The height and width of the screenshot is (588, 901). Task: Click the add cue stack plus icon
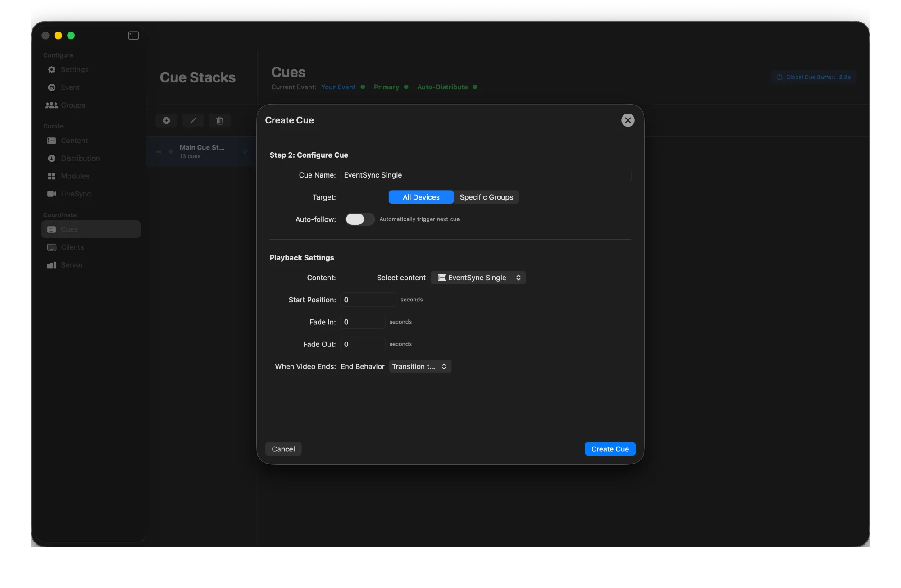click(x=166, y=120)
